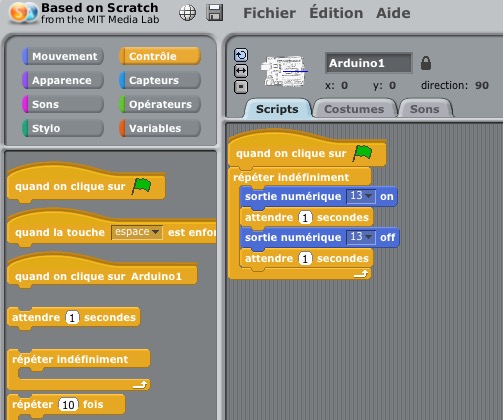Image resolution: width=503 pixels, height=420 pixels.
Task: Click the 10 field in 'répéter fois' block
Action: coord(68,405)
